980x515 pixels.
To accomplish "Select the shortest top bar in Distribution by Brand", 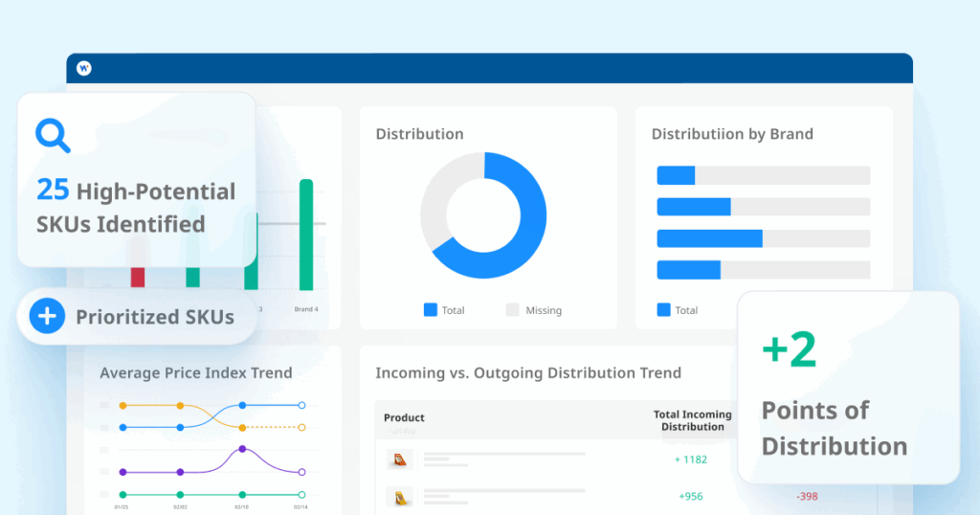I will point(676,175).
